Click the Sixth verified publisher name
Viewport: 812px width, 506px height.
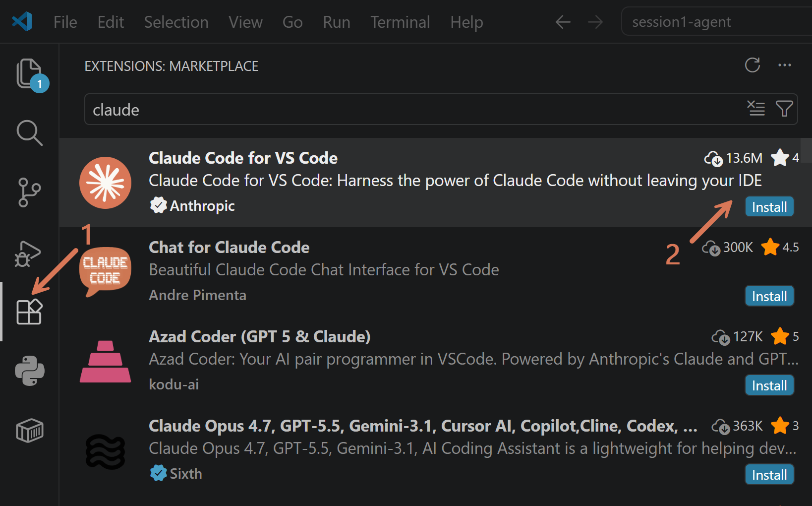pos(186,473)
